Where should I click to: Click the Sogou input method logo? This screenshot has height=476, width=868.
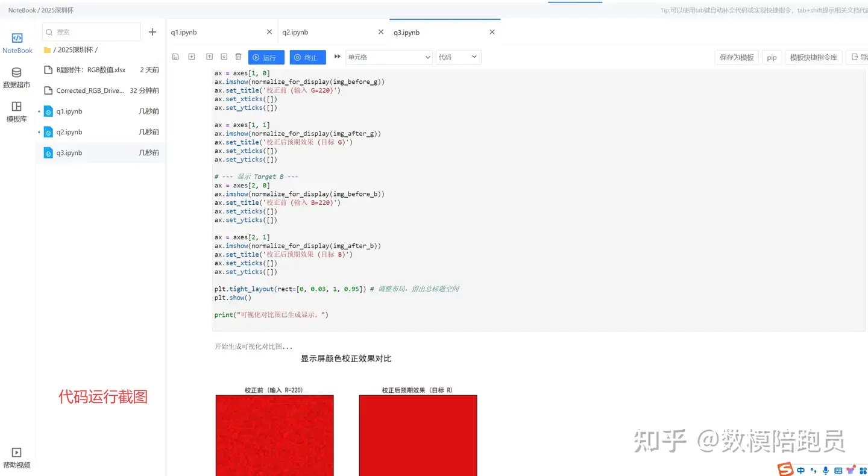click(785, 469)
